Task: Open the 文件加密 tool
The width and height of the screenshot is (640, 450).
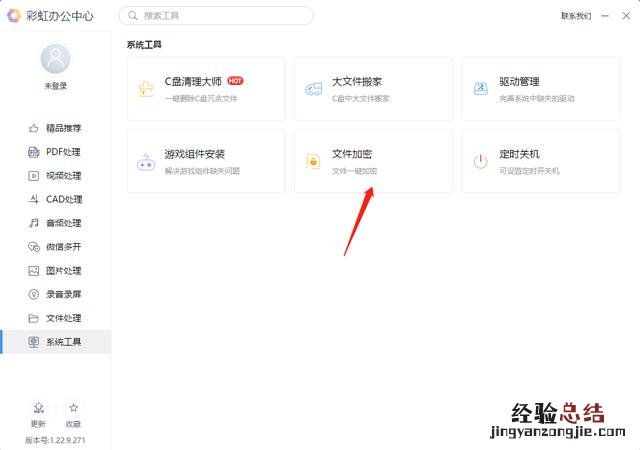Action: (x=373, y=161)
